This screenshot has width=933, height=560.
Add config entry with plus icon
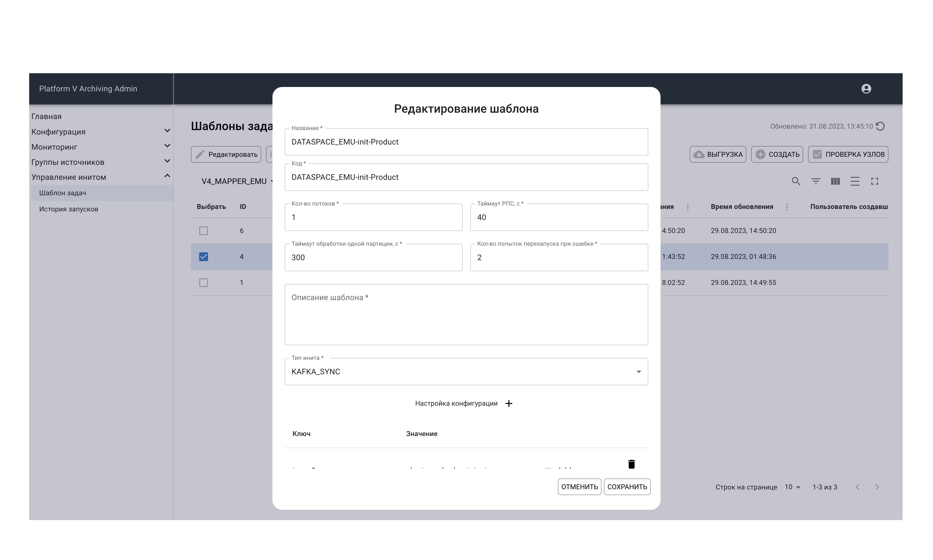[x=509, y=403]
